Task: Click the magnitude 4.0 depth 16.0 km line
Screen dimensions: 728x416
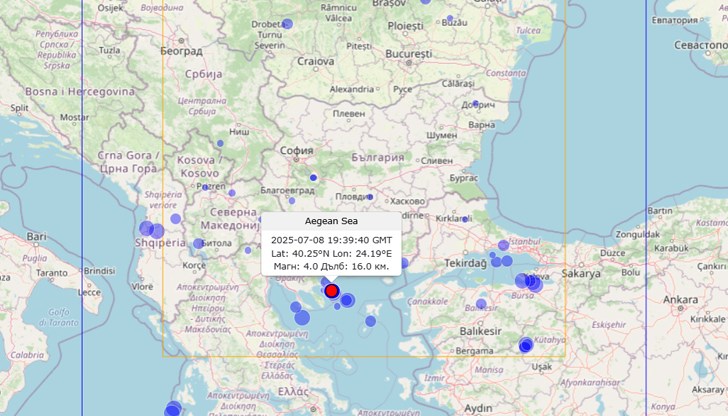Action: [x=331, y=266]
